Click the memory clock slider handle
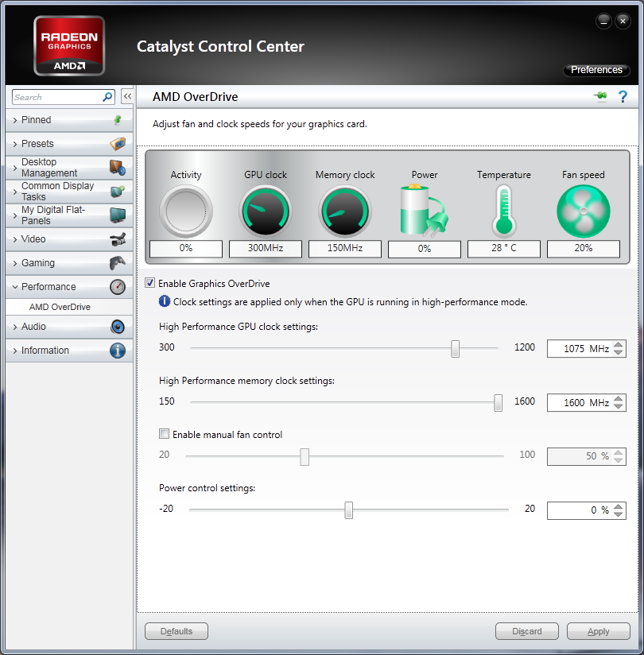Screen dimensions: 644x655 coord(498,403)
